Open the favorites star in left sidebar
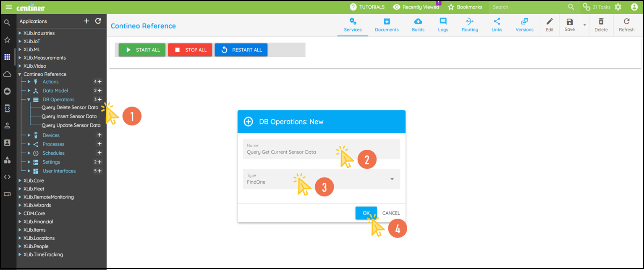The height and width of the screenshot is (270, 644). tap(7, 40)
